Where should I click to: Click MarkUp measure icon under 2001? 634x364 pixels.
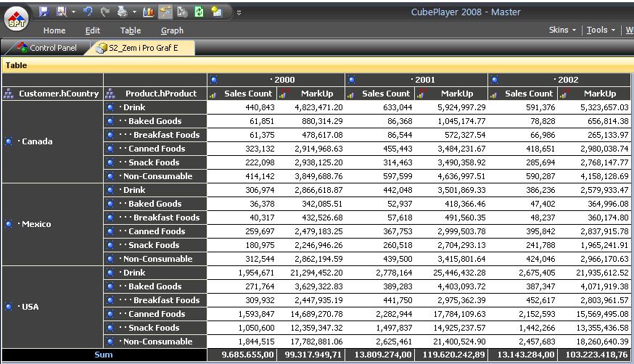[x=421, y=94]
